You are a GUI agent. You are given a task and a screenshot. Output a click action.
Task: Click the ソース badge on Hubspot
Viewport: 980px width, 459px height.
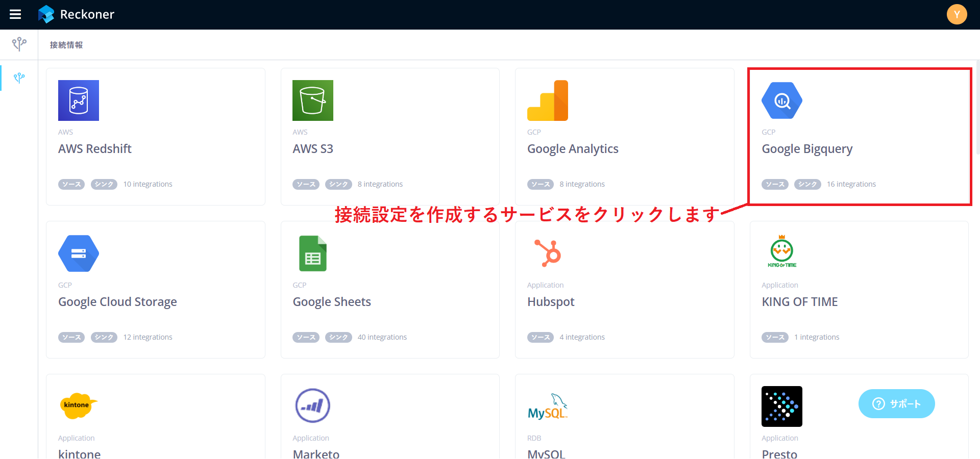(541, 337)
